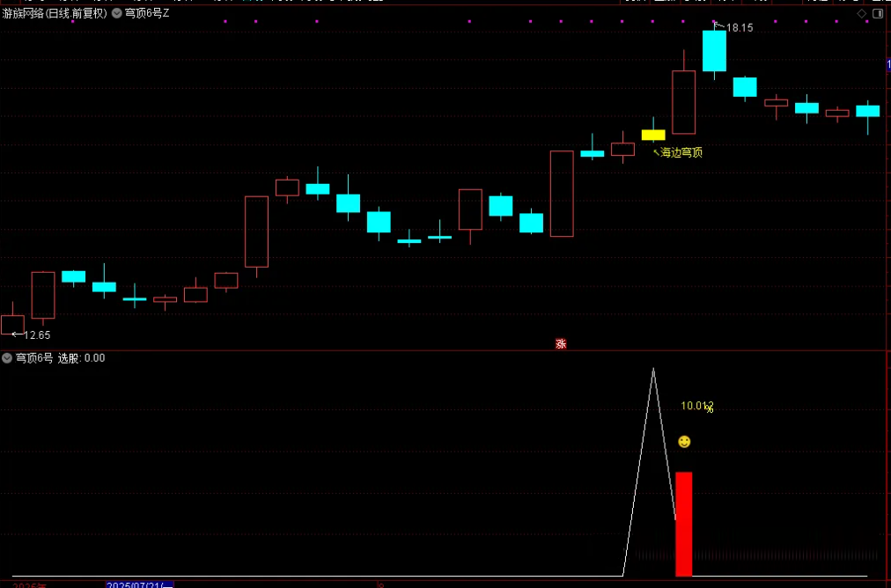Expand the 弯顶6号Z main chart indicator dropdown
This screenshot has width=891, height=588.
tap(117, 13)
